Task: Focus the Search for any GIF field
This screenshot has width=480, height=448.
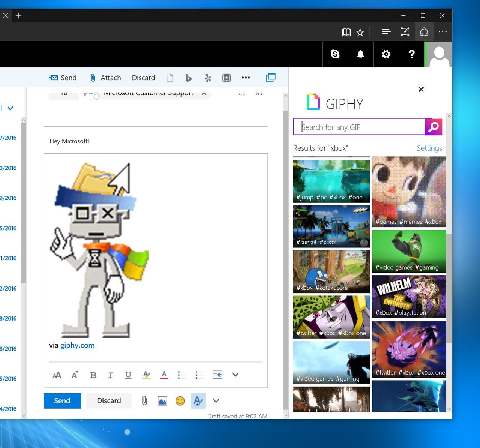Action: [x=359, y=127]
